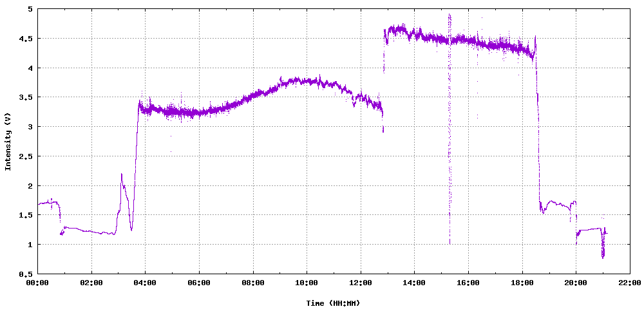
Task: Click the y-axis tick label 5
Action: [x=32, y=9]
